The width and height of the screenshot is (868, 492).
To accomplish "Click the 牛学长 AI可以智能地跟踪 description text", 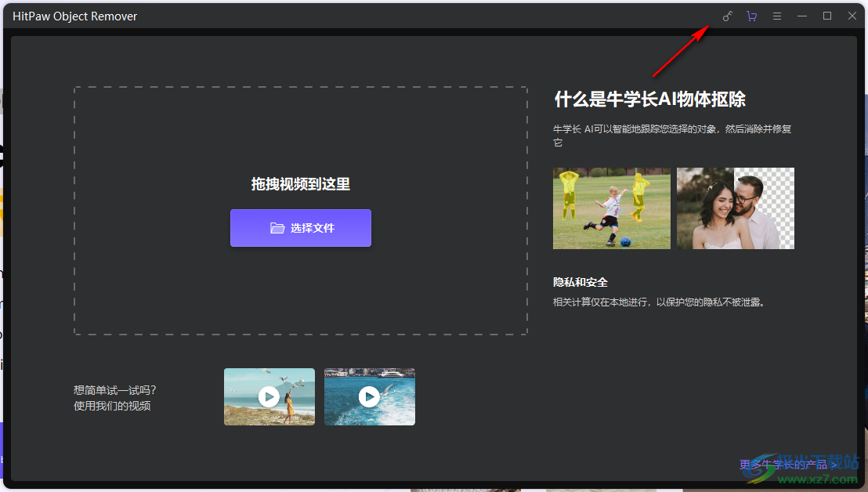I will tap(672, 136).
